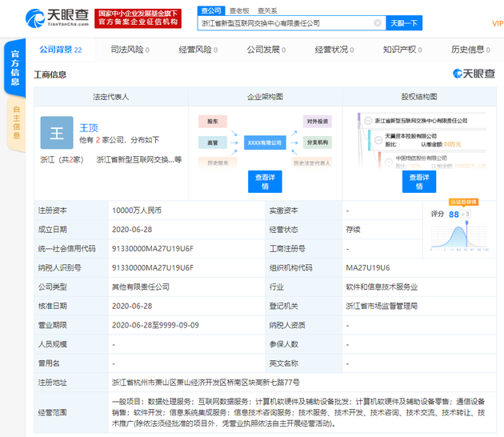Click the blue 王 avatar icon
504x437 pixels.
pyautogui.click(x=57, y=133)
